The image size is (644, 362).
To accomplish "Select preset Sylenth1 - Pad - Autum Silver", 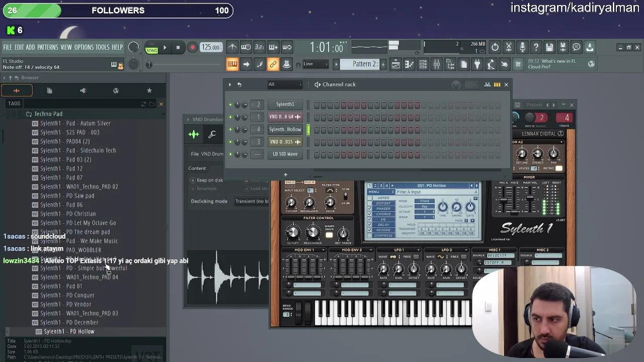I will pyautogui.click(x=75, y=123).
